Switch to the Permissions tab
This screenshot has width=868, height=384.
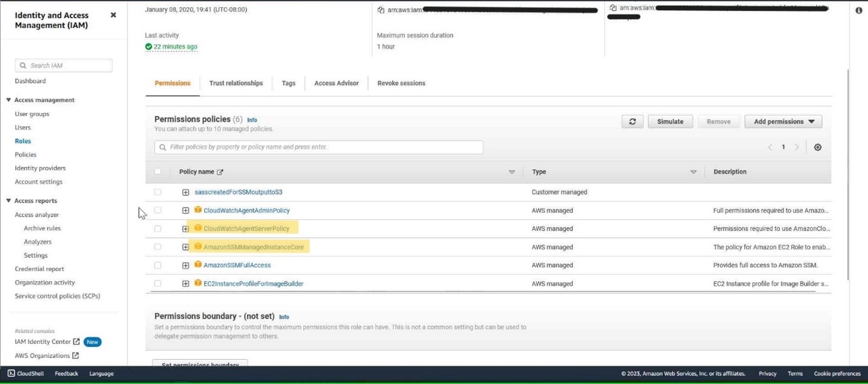172,83
